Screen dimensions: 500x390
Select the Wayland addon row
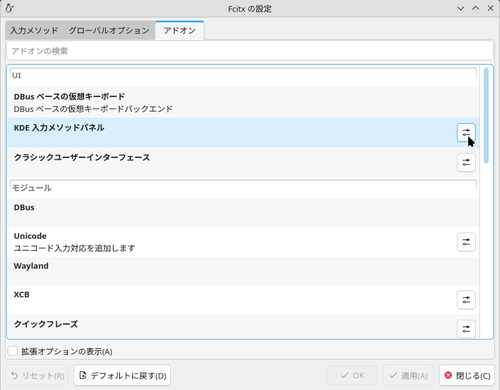click(x=243, y=271)
